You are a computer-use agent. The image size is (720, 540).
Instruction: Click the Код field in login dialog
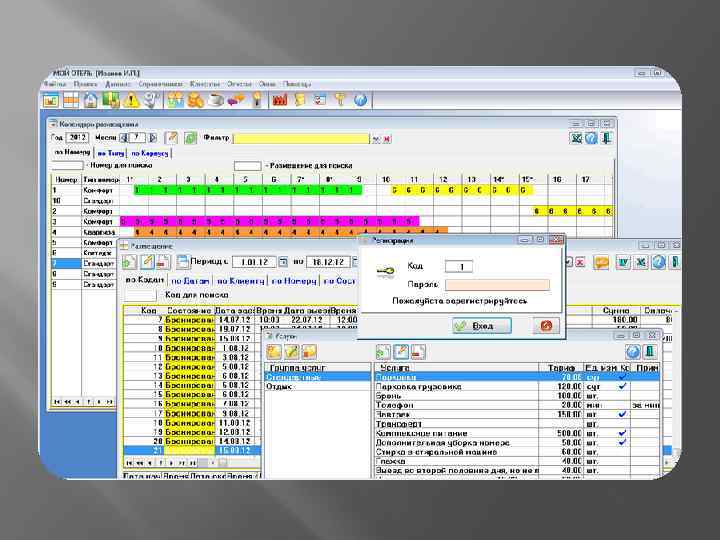point(459,266)
